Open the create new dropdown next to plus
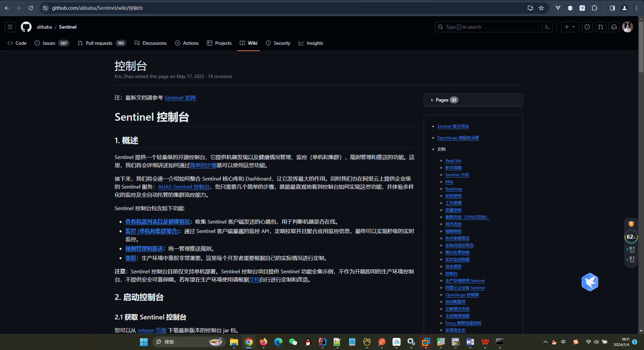Screen dimensions: 644x350 (570, 27)
